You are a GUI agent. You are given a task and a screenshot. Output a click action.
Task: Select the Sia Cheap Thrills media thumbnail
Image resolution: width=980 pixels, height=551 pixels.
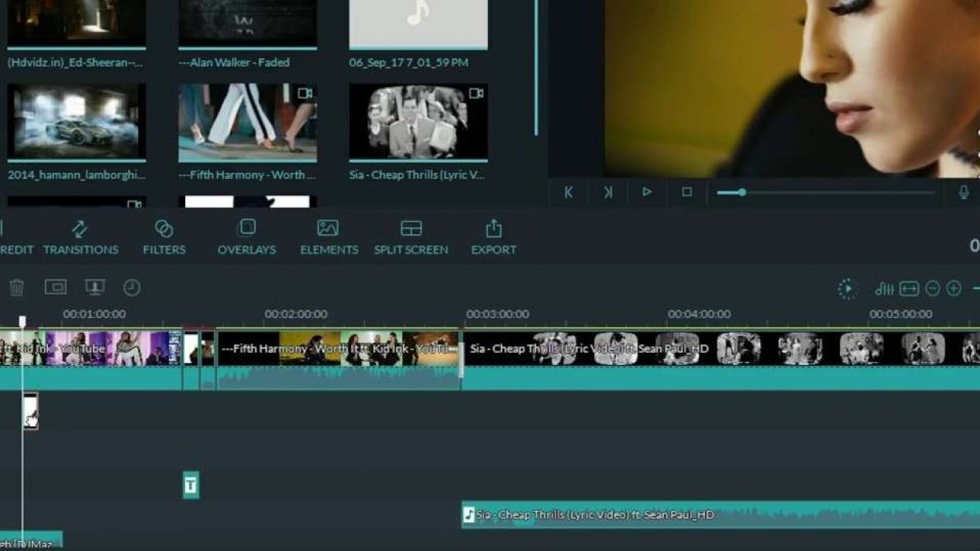[x=418, y=122]
